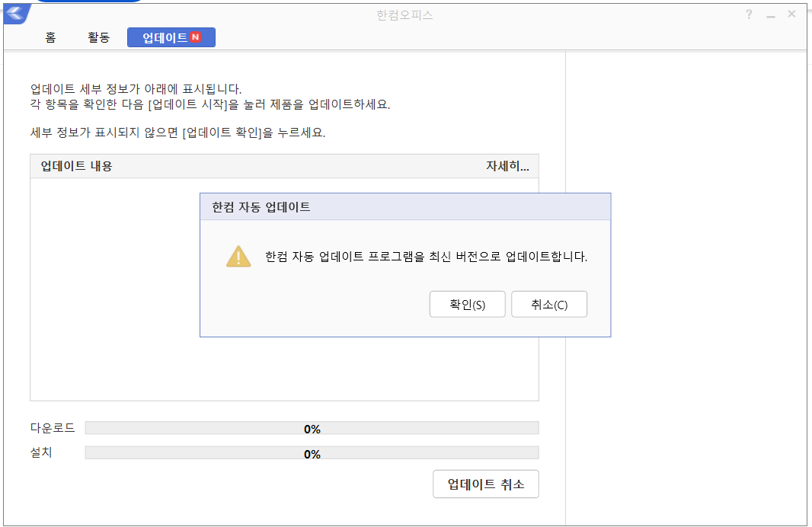The image size is (812, 527).
Task: Click the red N badge on 업데이트 tab
Action: [x=195, y=37]
